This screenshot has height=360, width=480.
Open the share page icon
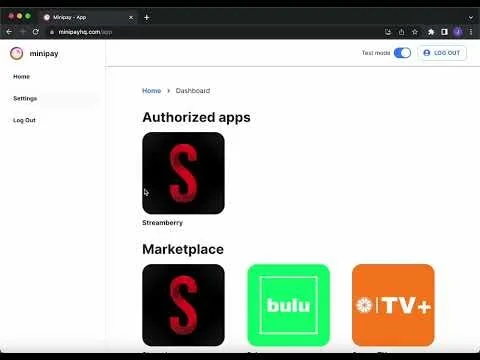(401, 32)
